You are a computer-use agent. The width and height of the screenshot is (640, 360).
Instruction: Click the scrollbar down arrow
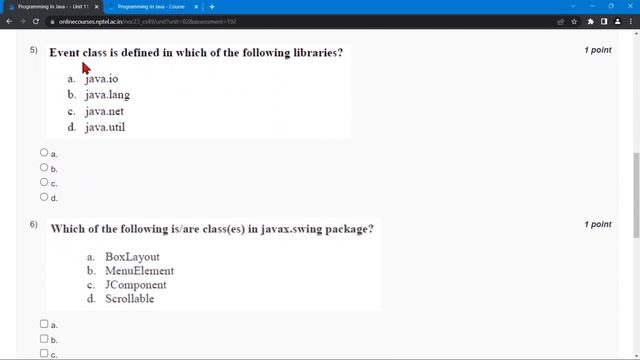coord(636,356)
